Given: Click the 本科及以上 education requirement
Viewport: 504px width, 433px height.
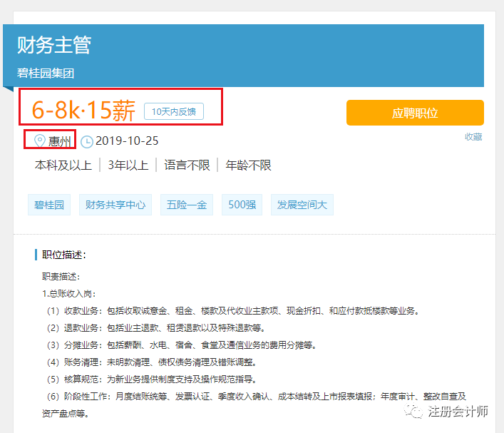Looking at the screenshot, I should 63,165.
